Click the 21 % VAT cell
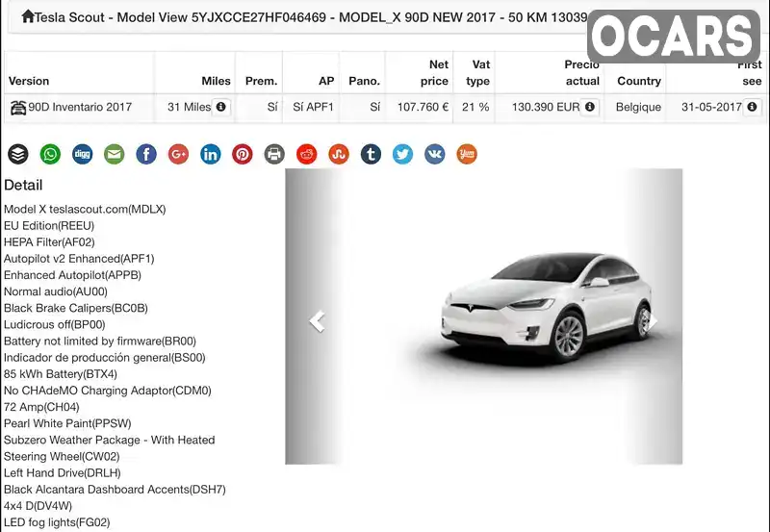Viewport: 770px width, 532px height. [x=475, y=107]
